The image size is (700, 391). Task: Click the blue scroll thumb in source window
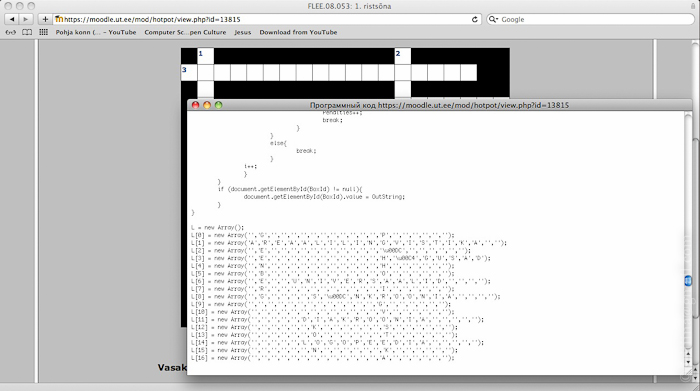tap(688, 281)
